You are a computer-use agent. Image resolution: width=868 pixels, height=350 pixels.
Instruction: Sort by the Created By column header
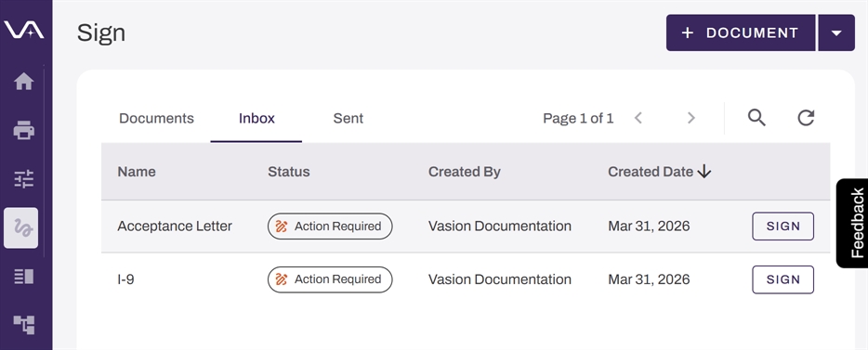465,172
